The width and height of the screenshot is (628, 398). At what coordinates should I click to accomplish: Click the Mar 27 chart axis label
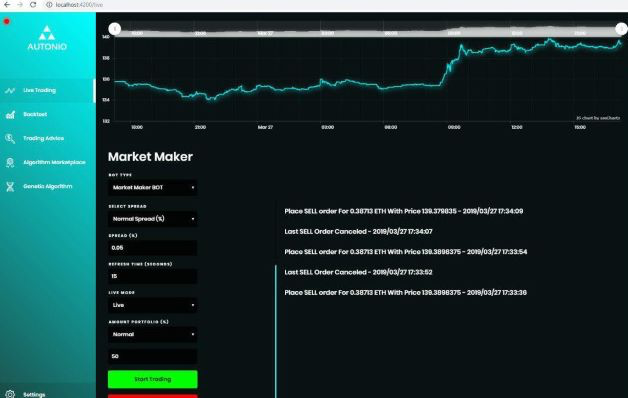click(265, 127)
